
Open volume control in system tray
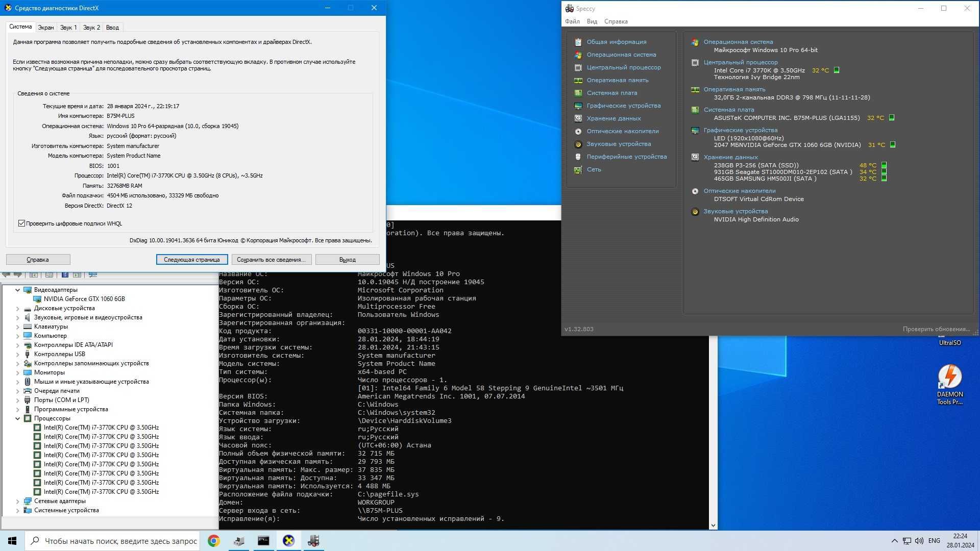(919, 541)
